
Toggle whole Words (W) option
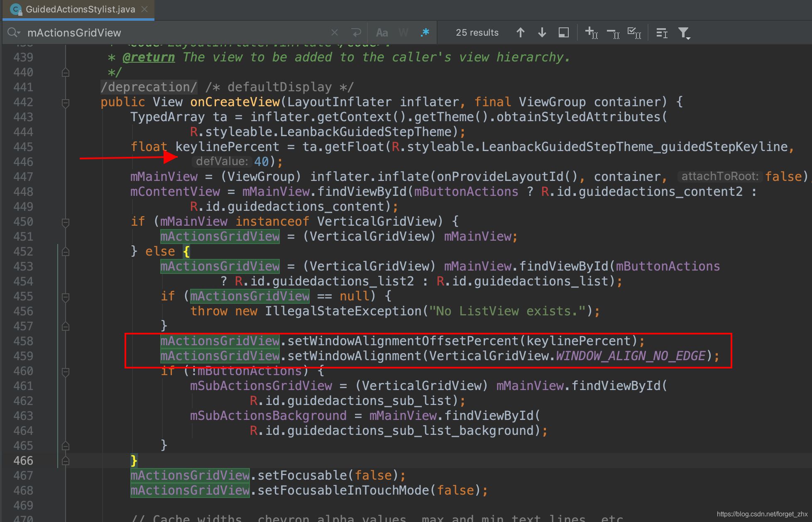[403, 32]
